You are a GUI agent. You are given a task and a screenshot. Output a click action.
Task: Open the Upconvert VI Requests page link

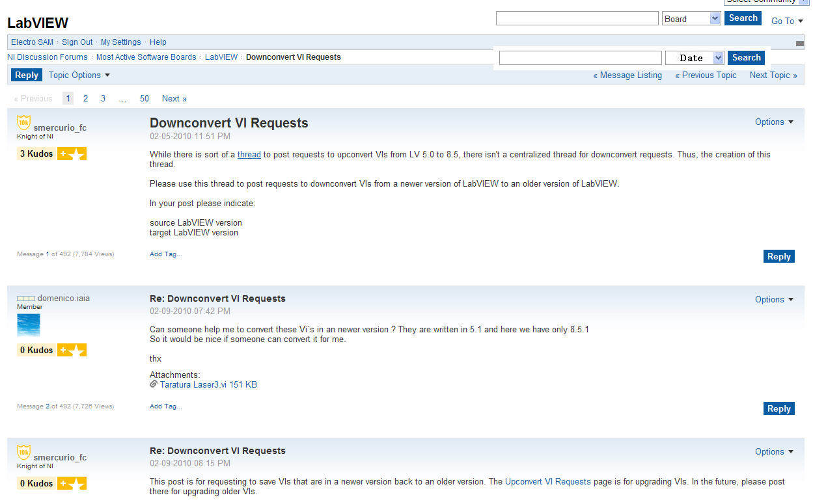tap(548, 482)
